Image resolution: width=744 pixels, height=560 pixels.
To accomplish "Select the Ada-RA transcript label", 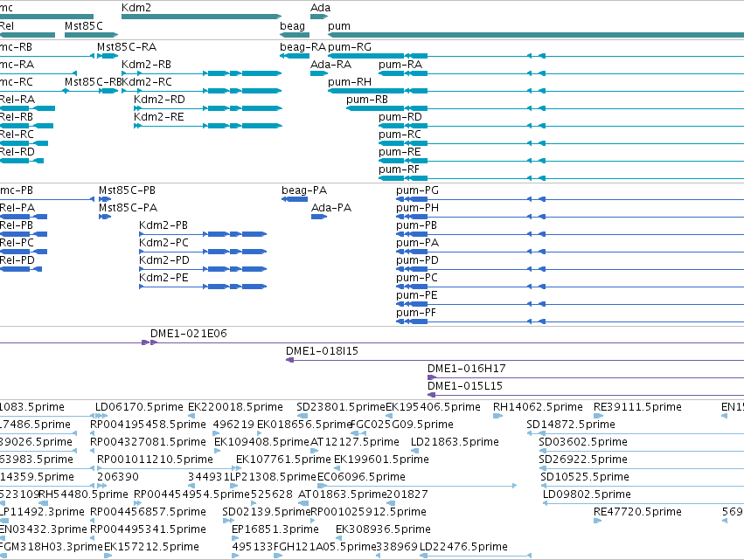I will coord(330,65).
